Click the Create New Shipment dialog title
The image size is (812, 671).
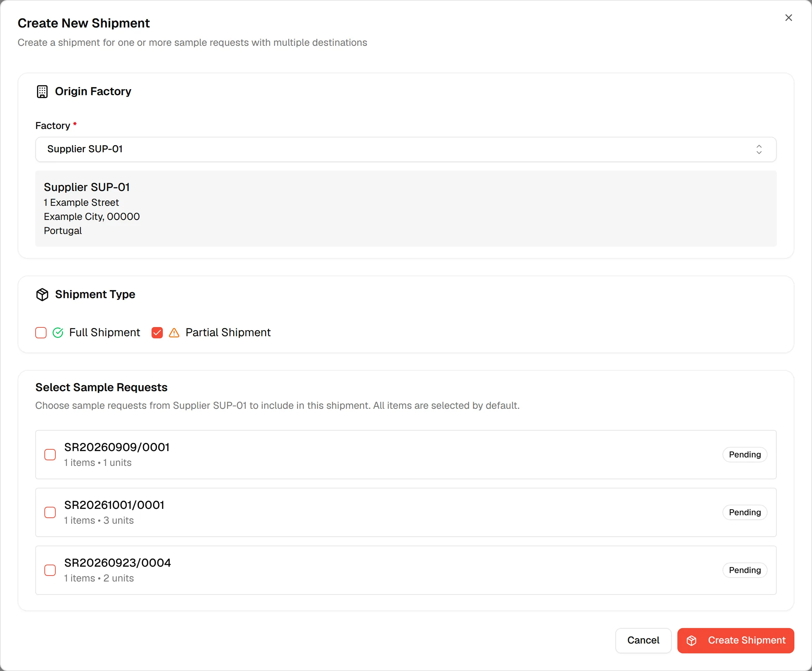point(84,23)
